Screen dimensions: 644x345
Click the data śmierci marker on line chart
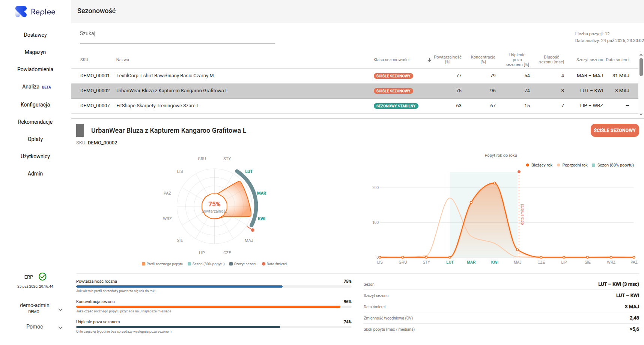pos(519,172)
